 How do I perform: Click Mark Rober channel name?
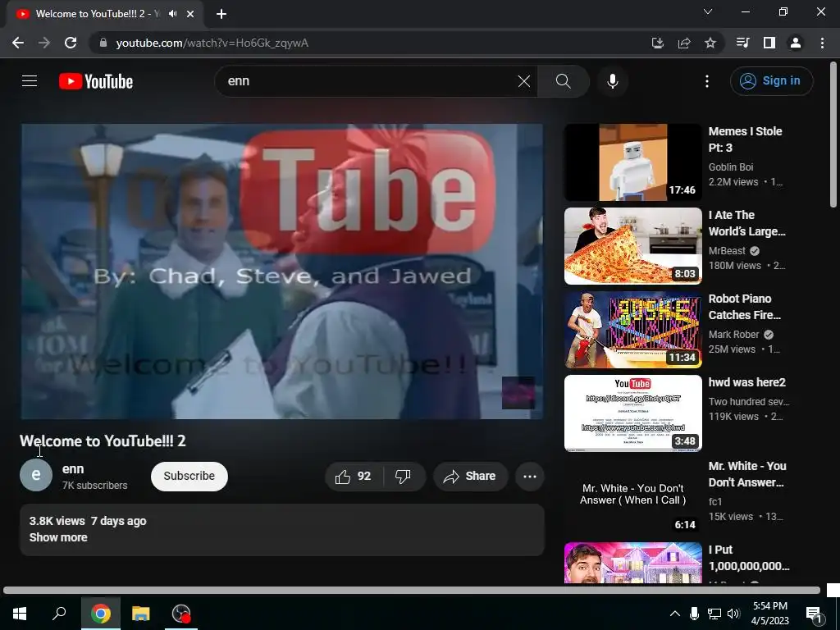pyautogui.click(x=734, y=335)
